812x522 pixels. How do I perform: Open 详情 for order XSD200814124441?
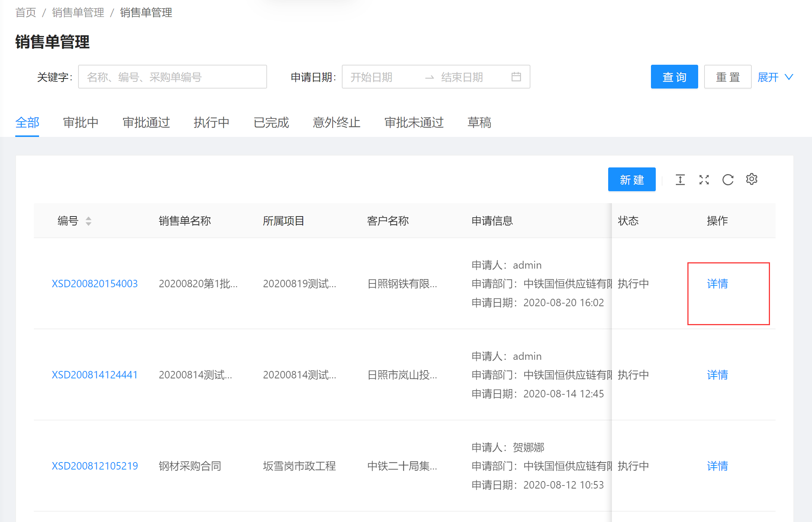click(x=717, y=375)
